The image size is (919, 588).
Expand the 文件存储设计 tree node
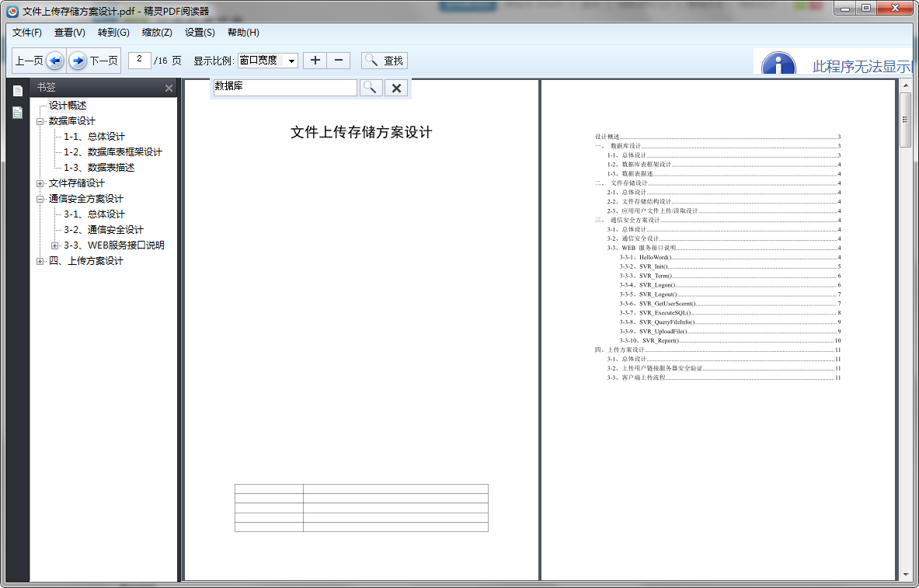tap(40, 183)
